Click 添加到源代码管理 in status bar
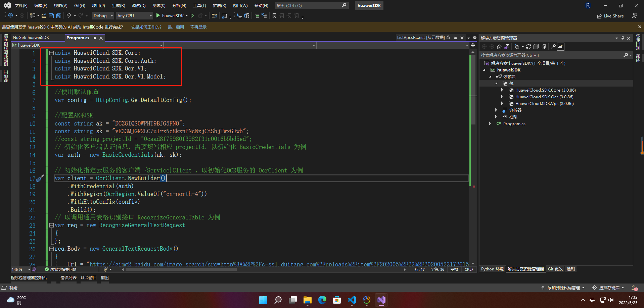The height and width of the screenshot is (308, 644). (x=563, y=288)
